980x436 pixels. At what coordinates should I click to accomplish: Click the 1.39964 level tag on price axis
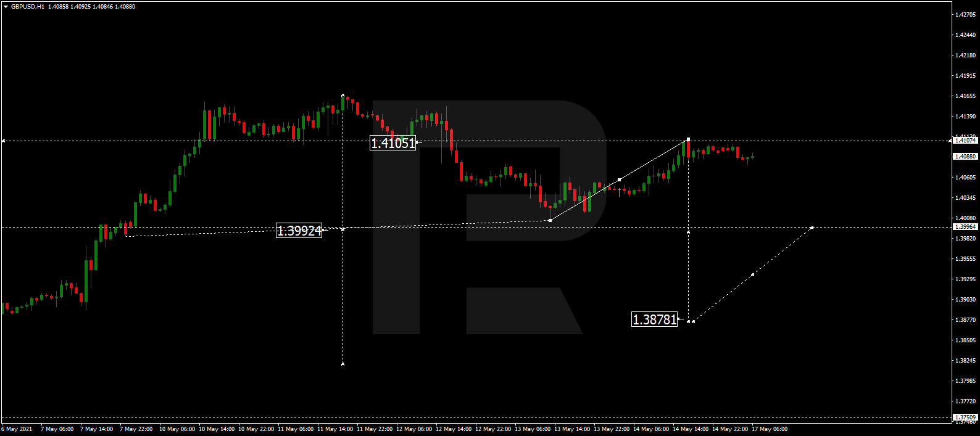pyautogui.click(x=966, y=227)
